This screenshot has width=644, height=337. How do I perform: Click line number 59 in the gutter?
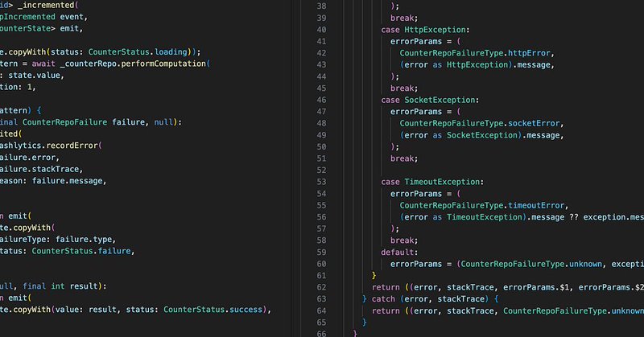[321, 253]
